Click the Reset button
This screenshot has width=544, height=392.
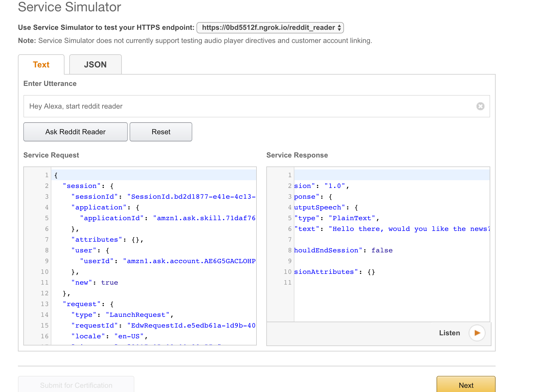161,132
